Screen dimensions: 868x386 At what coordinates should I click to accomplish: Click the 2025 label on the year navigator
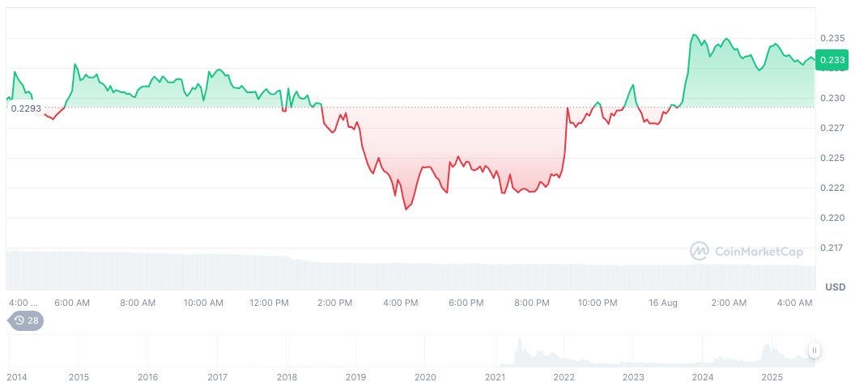coord(772,377)
